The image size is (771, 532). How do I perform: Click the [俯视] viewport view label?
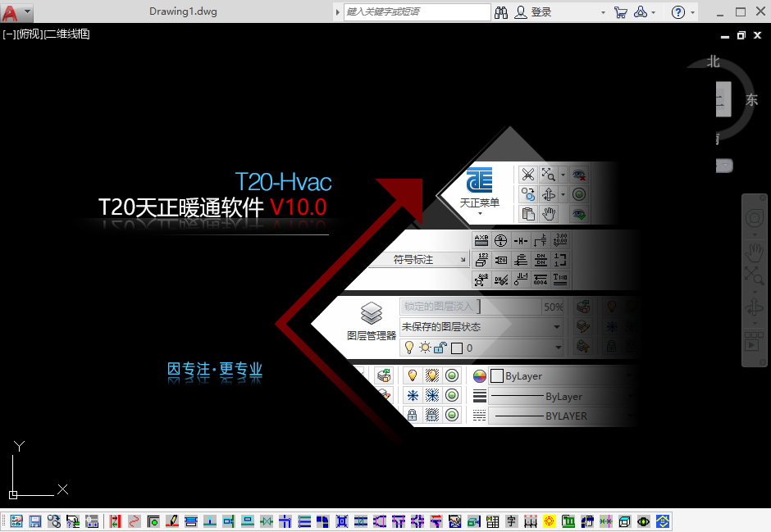coord(30,34)
